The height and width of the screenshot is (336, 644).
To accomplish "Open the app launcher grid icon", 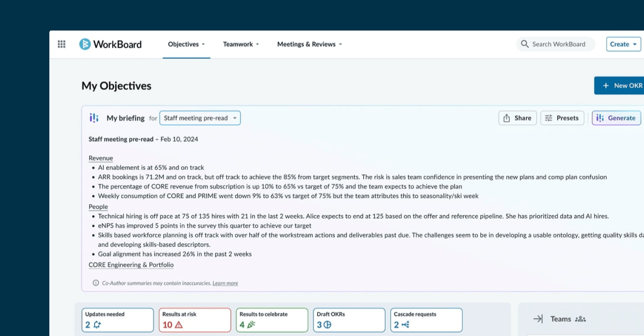I will tap(61, 44).
